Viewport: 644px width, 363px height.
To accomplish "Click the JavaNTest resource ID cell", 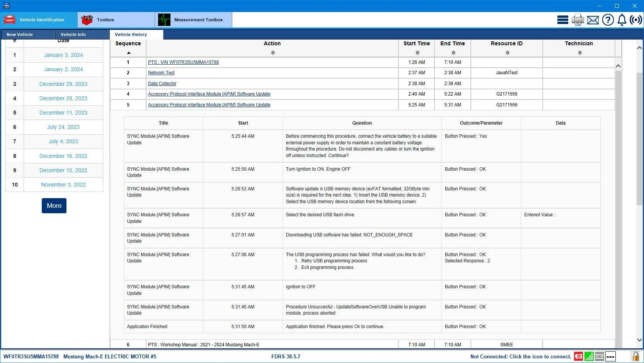I will (507, 73).
